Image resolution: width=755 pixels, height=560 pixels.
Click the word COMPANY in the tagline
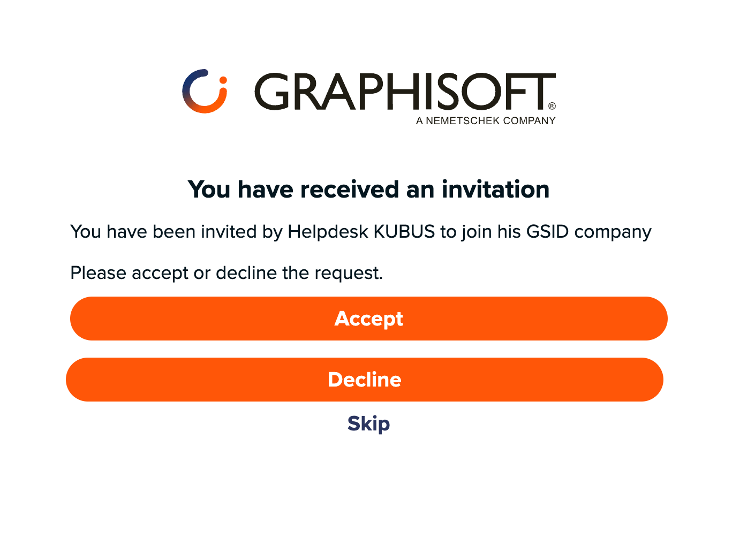pyautogui.click(x=530, y=121)
